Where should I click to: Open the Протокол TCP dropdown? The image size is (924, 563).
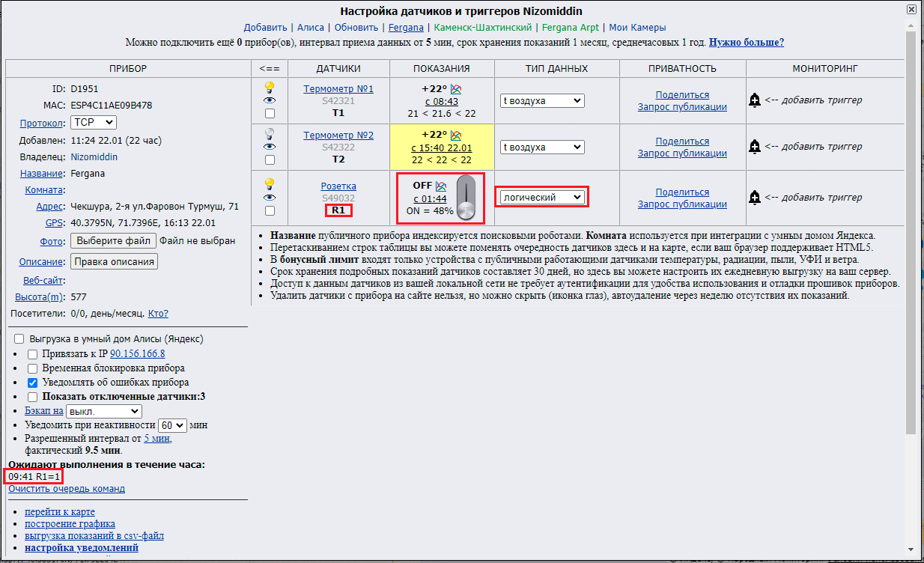click(x=94, y=122)
